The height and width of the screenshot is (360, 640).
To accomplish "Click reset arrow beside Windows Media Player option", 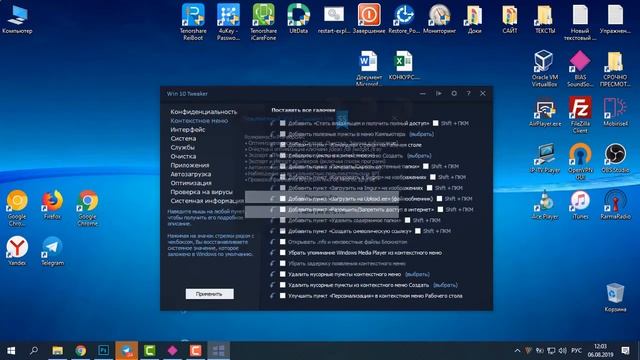I will coord(272,253).
